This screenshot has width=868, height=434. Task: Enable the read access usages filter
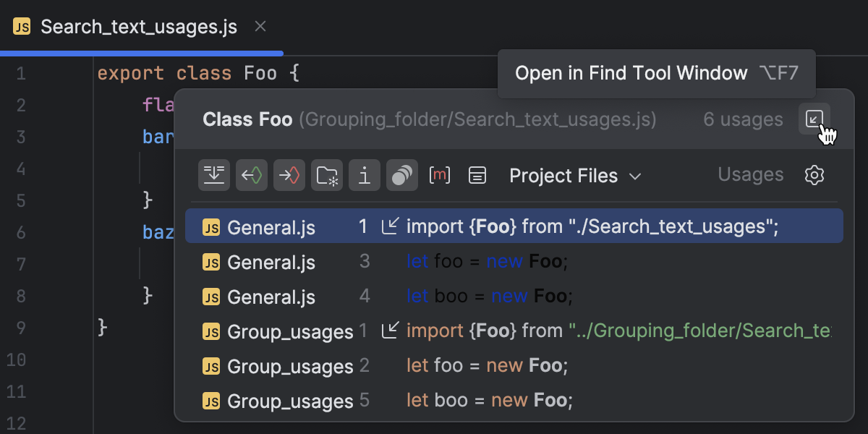pyautogui.click(x=252, y=175)
